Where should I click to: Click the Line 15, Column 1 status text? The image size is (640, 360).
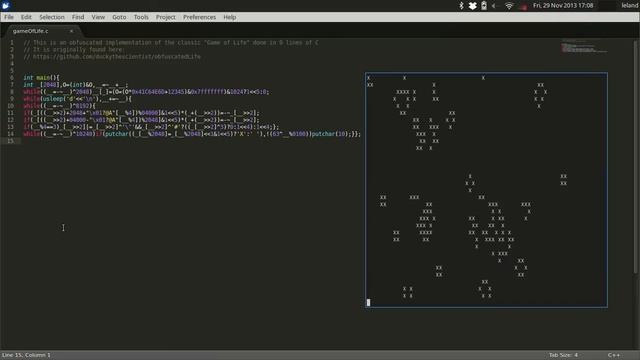click(x=26, y=355)
